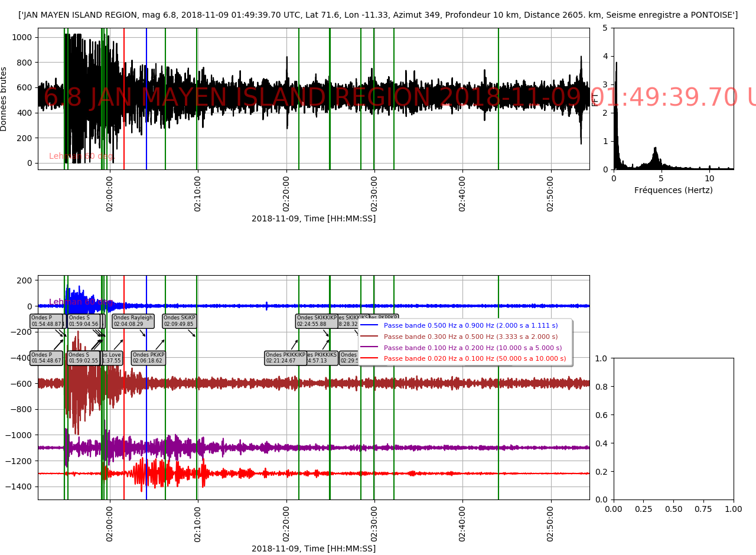Click brown legend line for 0.300–0.500 Hz band
Screen dimensions: 756x555
(x=369, y=337)
